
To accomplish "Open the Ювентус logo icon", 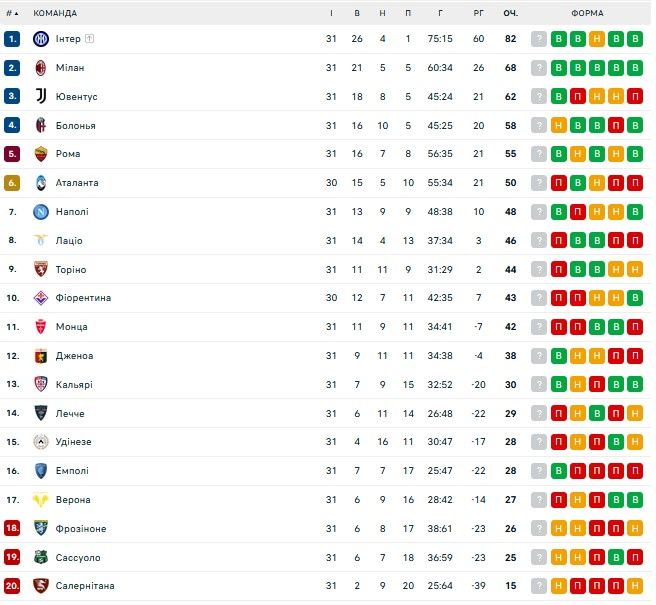I will point(41,97).
